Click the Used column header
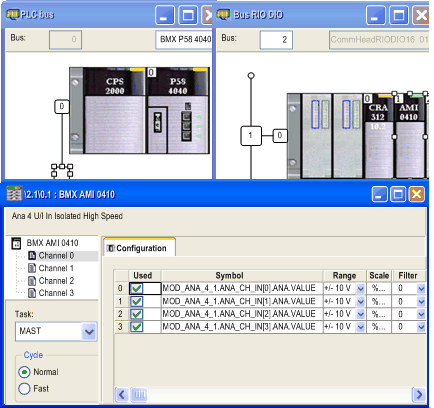Screen dimensions: 434x408 (x=145, y=276)
